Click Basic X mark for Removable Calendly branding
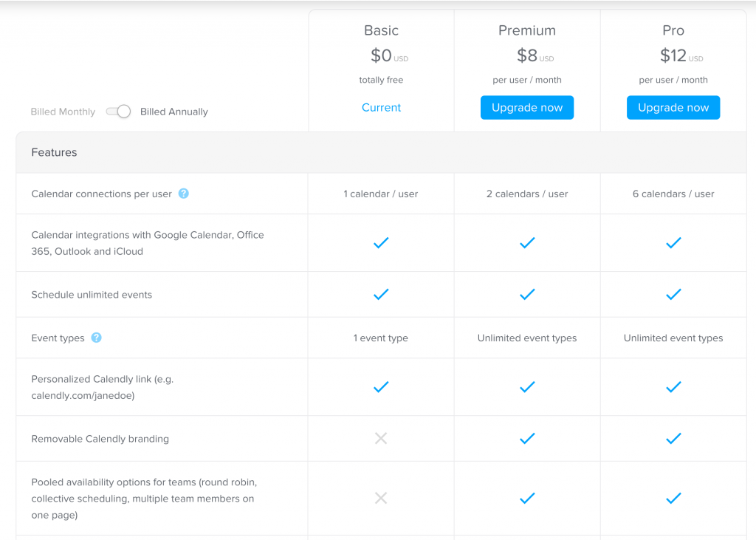The height and width of the screenshot is (540, 756). tap(381, 439)
